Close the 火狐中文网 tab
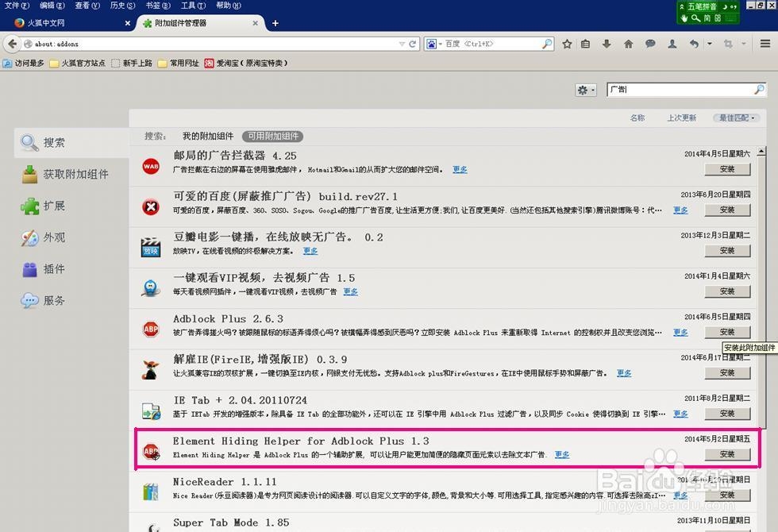Viewport: 778px width, 532px height. click(x=128, y=23)
